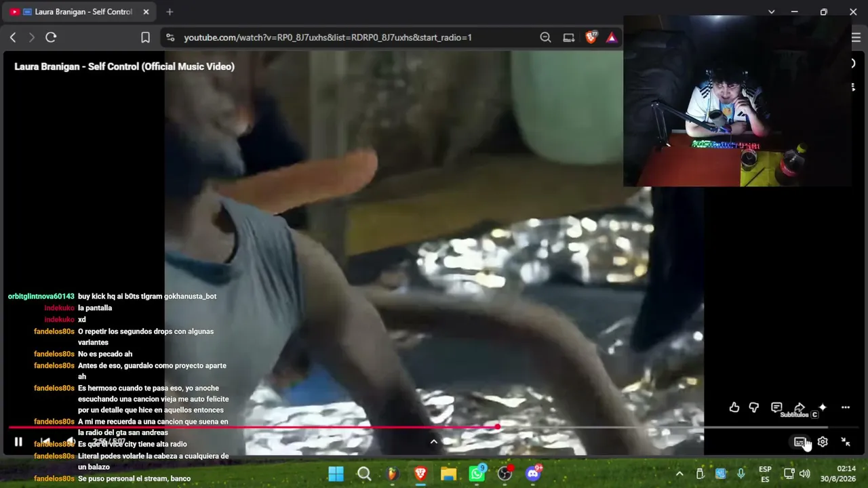Open the network tray icon
Viewport: 868px width, 488px height.
pos(789,474)
